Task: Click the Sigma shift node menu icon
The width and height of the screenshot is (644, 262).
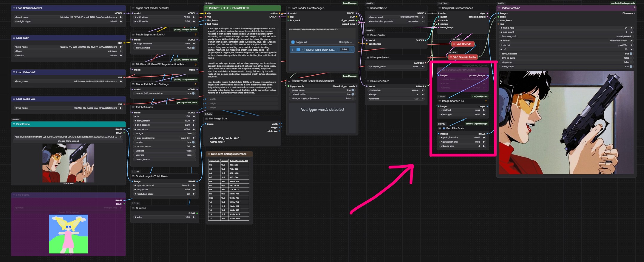Action: point(133,8)
